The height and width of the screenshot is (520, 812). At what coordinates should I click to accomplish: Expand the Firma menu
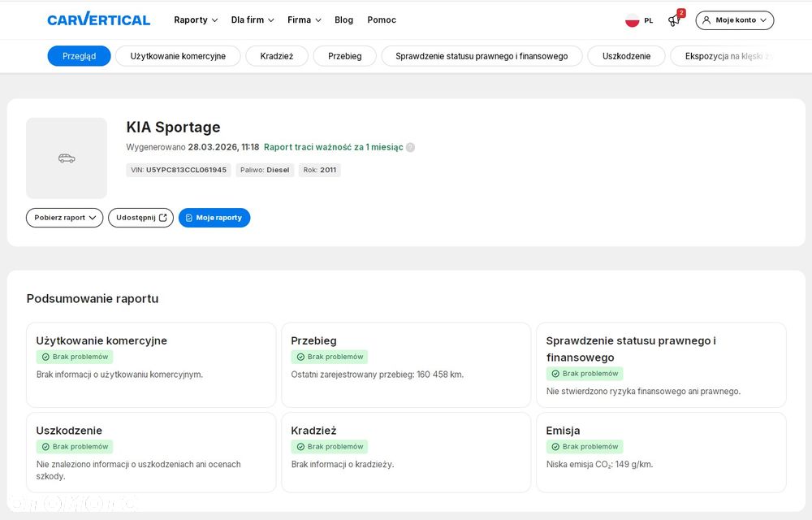click(x=304, y=19)
